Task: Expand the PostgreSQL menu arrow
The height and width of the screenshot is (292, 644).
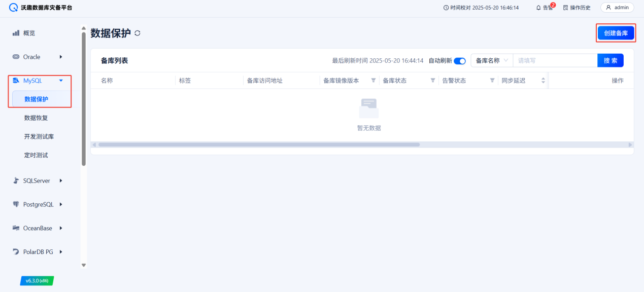Action: pyautogui.click(x=61, y=204)
